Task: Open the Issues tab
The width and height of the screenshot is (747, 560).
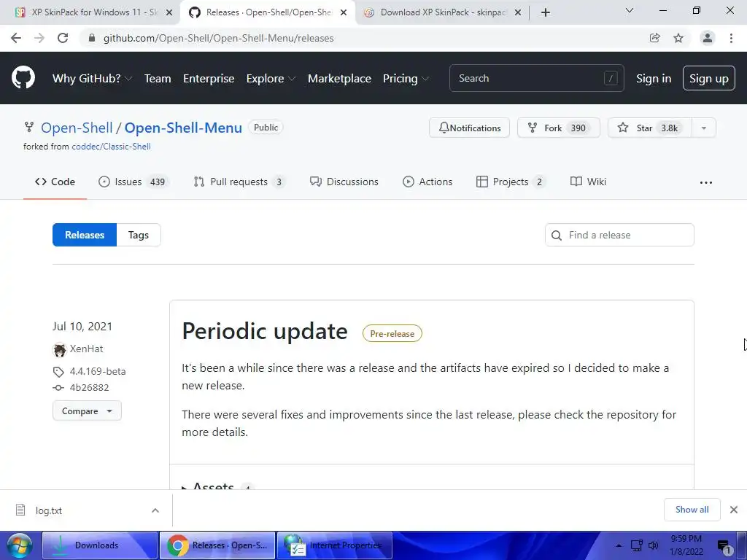Action: 133,182
